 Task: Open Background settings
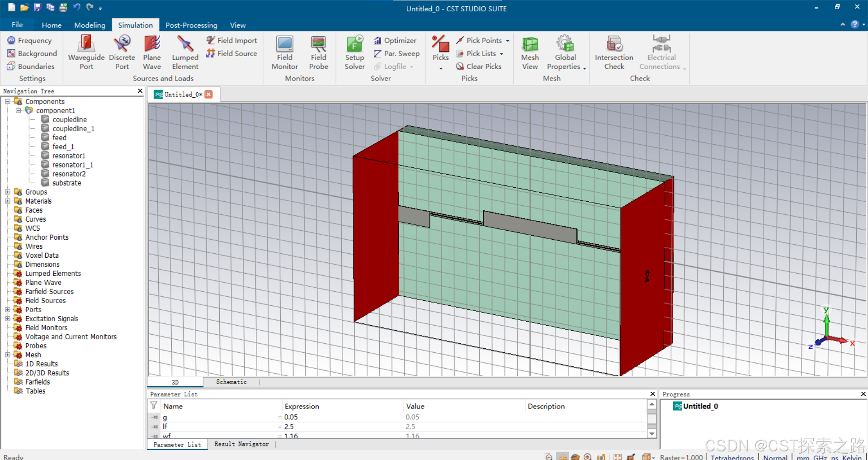[x=32, y=53]
